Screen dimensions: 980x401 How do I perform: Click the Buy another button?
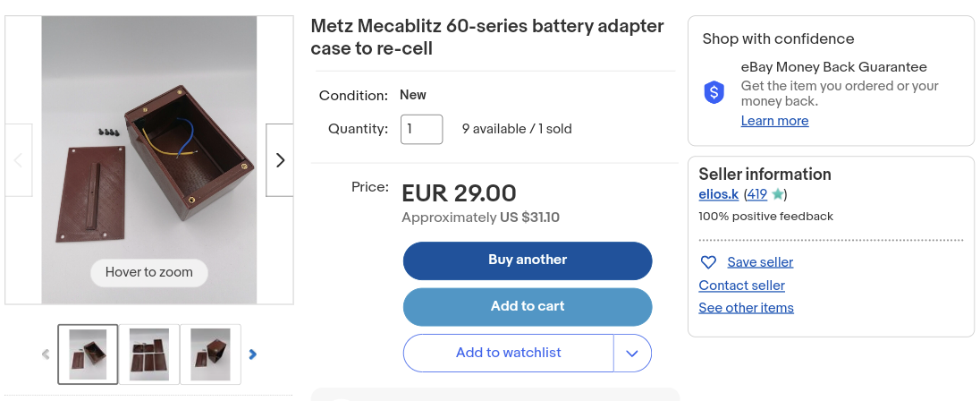coord(528,260)
